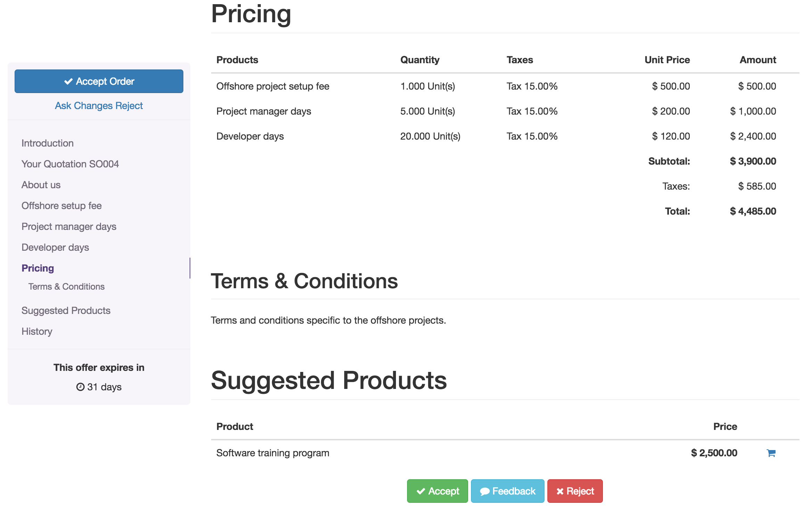Click the shopping cart icon for Software training program
Viewport: 812px width, 507px height.
click(x=771, y=453)
